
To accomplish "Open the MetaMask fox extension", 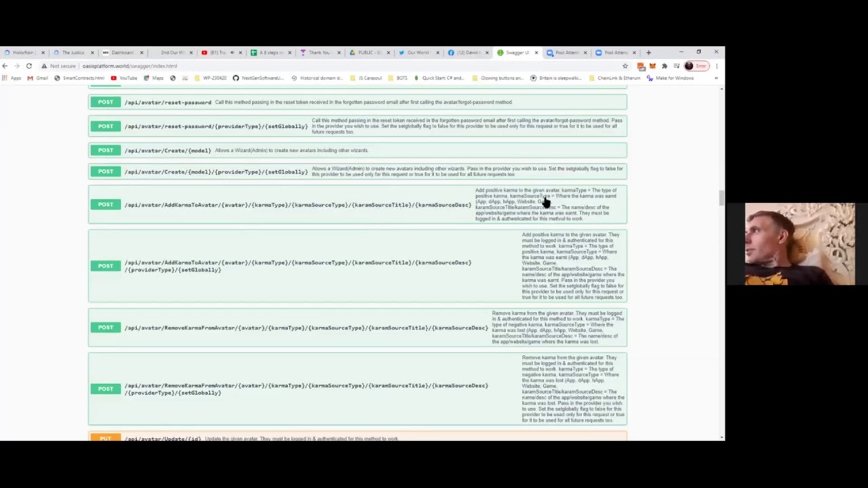I will [x=652, y=66].
